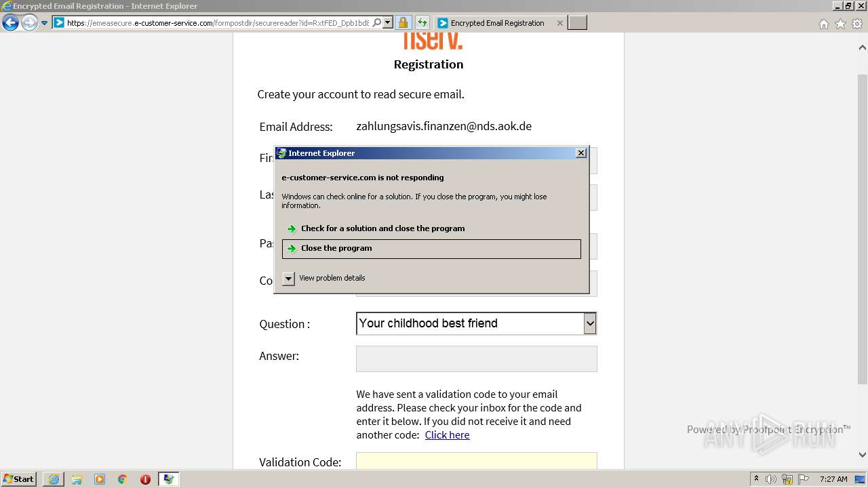Click the Email Address label
This screenshot has height=488, width=868.
(296, 127)
